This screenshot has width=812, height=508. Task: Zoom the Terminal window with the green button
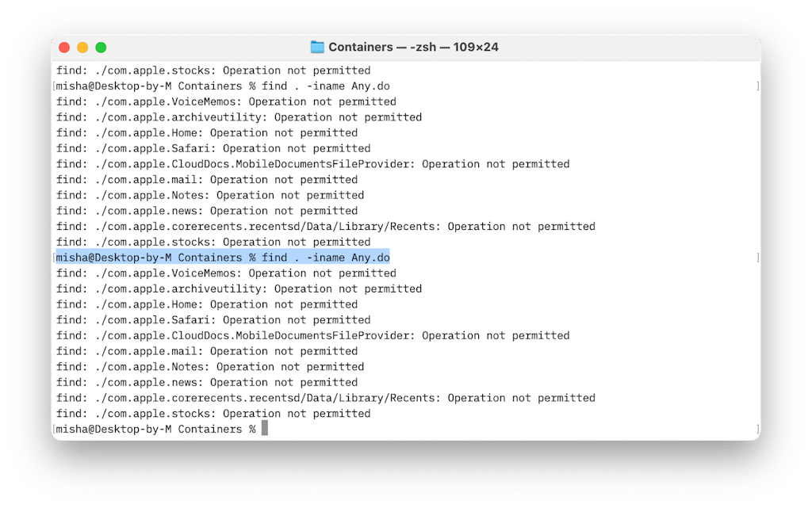pyautogui.click(x=101, y=48)
